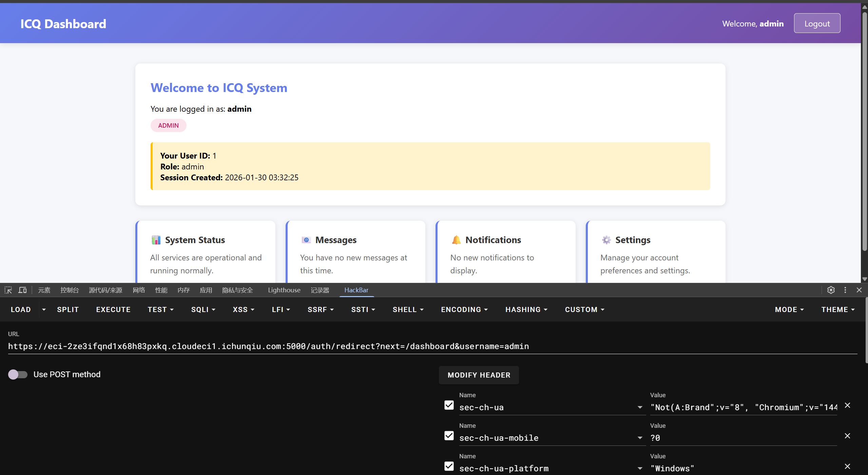The height and width of the screenshot is (475, 868).
Task: Switch to the 控制台 tab
Action: point(70,290)
